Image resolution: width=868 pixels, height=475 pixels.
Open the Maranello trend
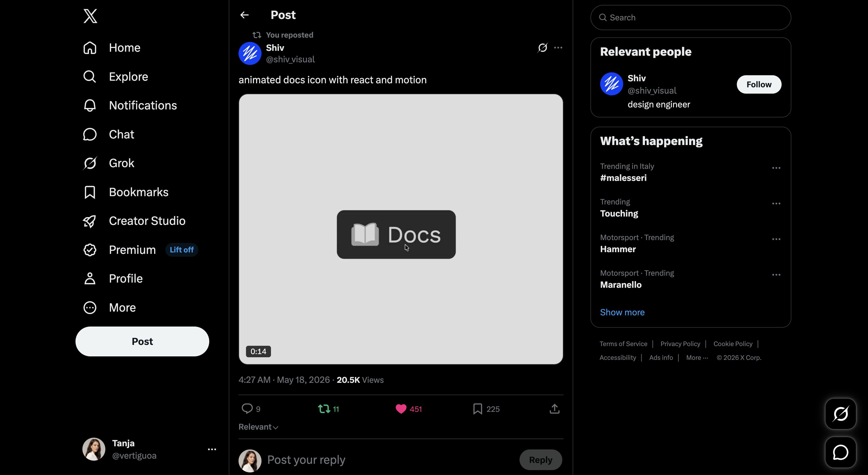click(x=621, y=285)
